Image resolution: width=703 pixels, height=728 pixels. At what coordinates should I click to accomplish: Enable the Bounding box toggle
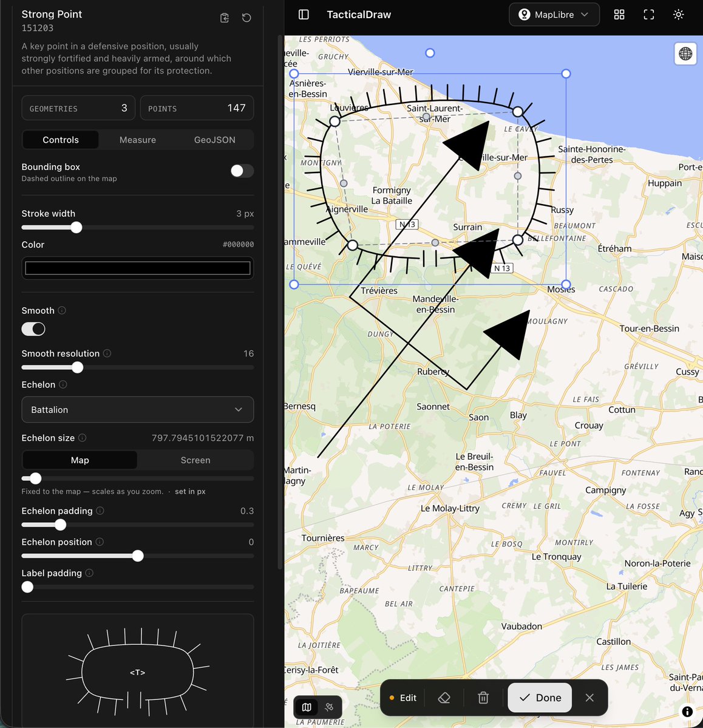[x=242, y=171]
